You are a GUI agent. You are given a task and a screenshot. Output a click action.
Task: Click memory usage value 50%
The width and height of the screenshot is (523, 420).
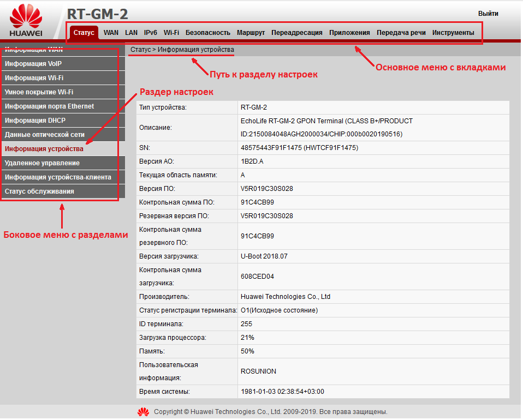[x=247, y=351]
